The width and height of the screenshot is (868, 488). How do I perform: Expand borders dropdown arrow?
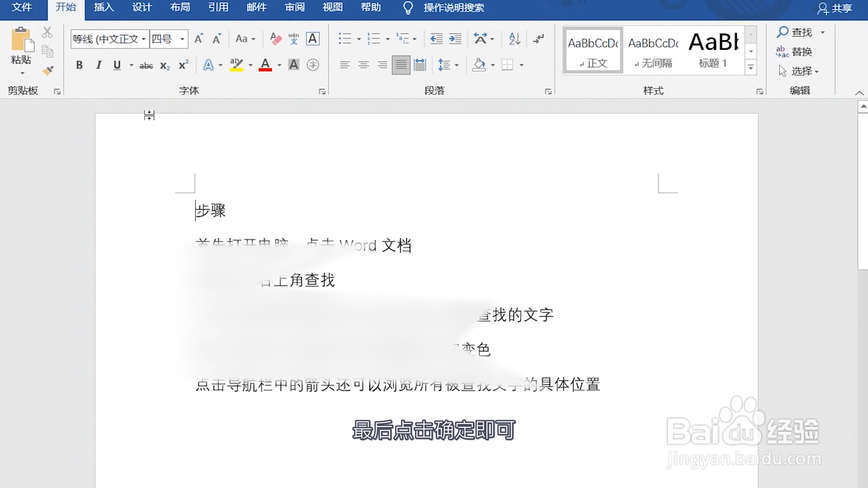[x=522, y=66]
